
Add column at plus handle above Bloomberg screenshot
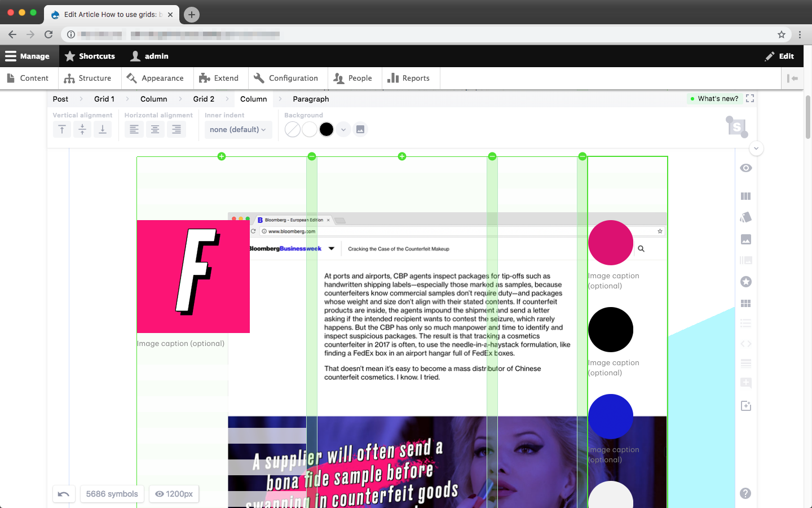click(402, 156)
